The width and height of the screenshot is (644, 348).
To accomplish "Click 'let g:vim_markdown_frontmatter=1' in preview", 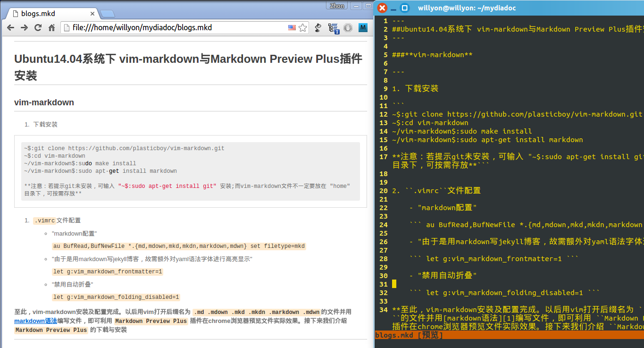I will 108,272.
